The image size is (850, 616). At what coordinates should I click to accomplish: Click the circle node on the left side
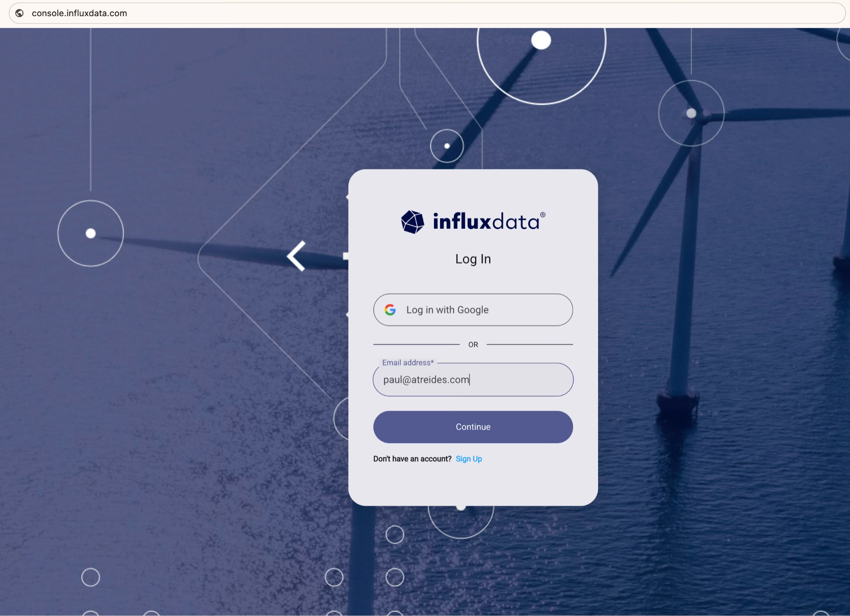pyautogui.click(x=91, y=234)
